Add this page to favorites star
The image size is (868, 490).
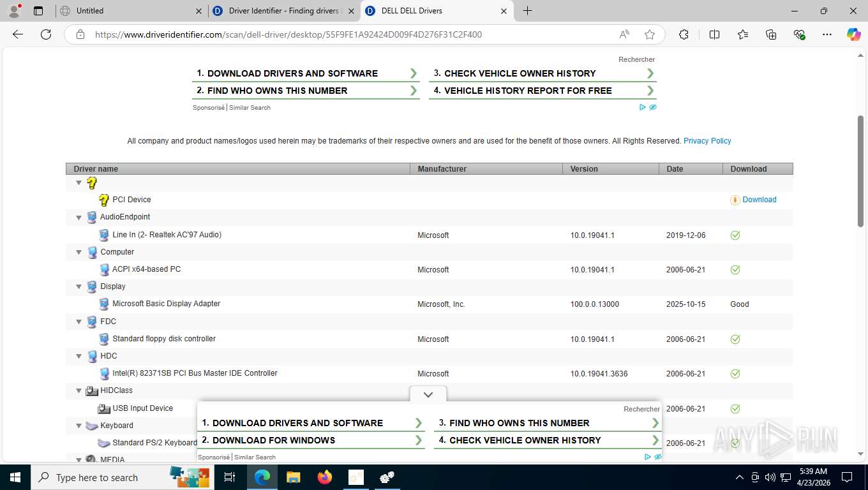[650, 34]
